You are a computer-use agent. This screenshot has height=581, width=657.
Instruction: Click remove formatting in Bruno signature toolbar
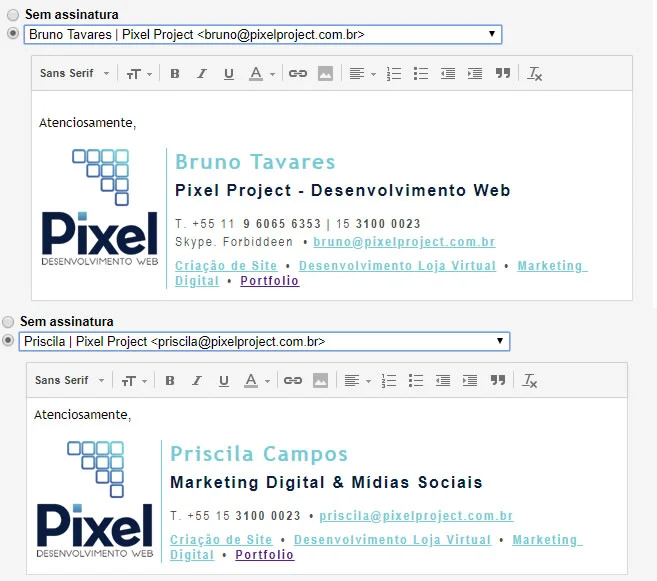coord(534,74)
